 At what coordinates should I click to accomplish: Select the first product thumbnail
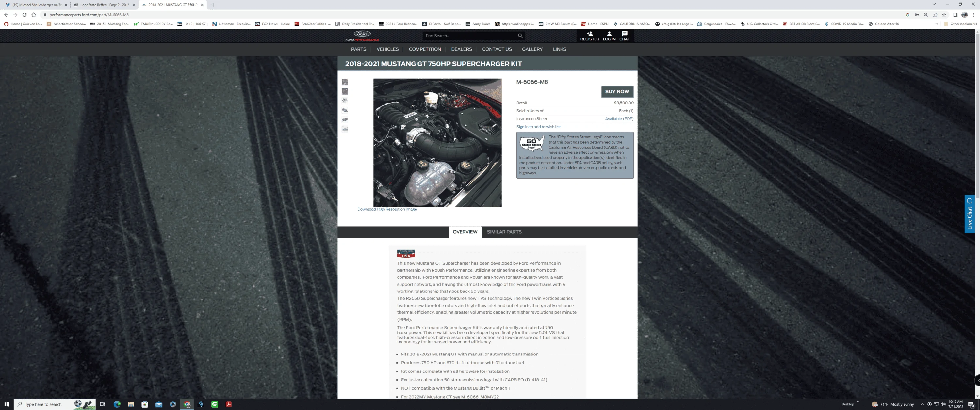[x=345, y=82]
